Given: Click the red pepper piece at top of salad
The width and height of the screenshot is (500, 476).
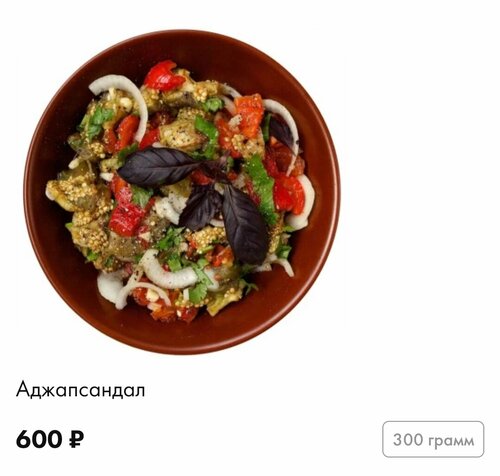Looking at the screenshot, I should click(163, 76).
